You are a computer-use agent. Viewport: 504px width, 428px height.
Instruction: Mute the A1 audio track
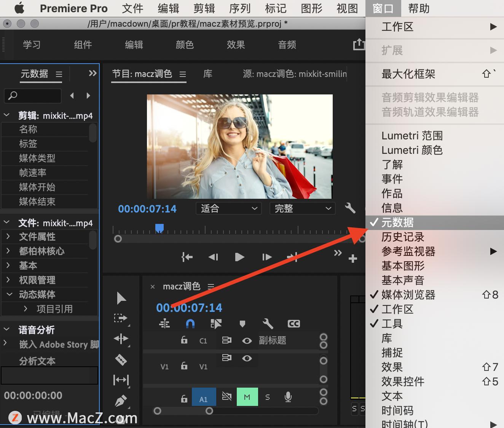tap(247, 396)
